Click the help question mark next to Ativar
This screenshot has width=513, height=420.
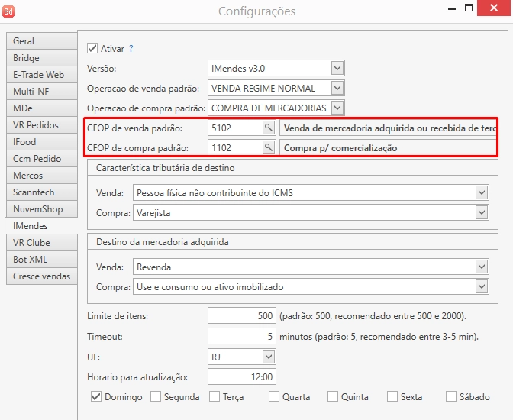coord(131,48)
